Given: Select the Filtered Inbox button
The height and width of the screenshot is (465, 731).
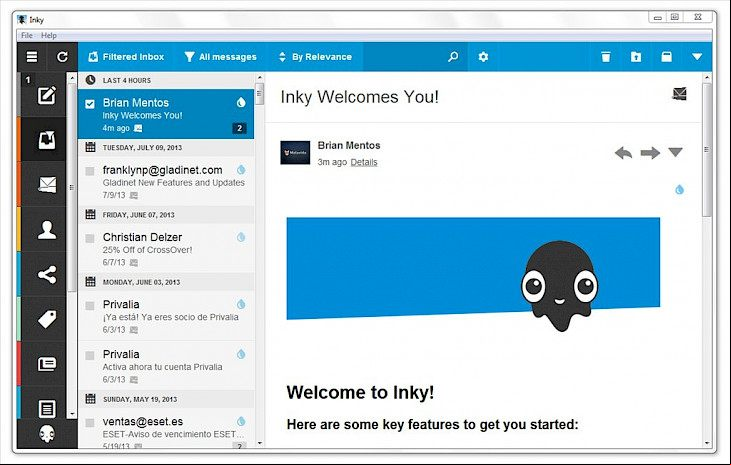Looking at the screenshot, I should [126, 57].
